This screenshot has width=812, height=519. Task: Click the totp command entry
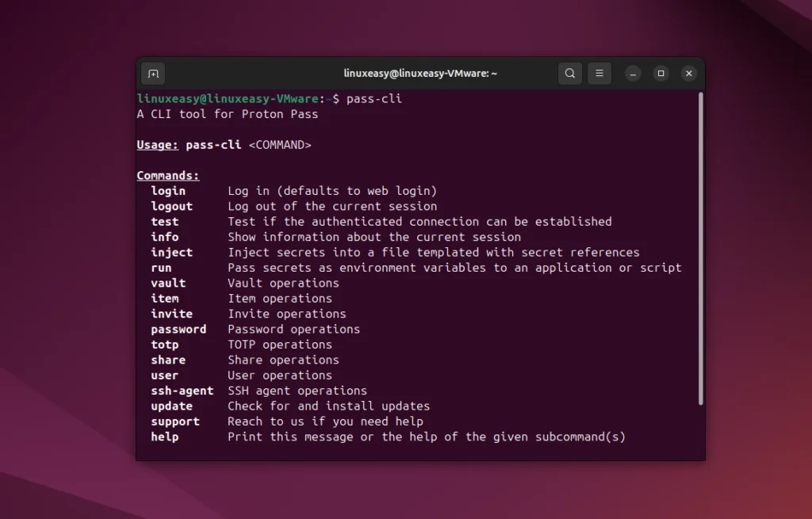164,344
